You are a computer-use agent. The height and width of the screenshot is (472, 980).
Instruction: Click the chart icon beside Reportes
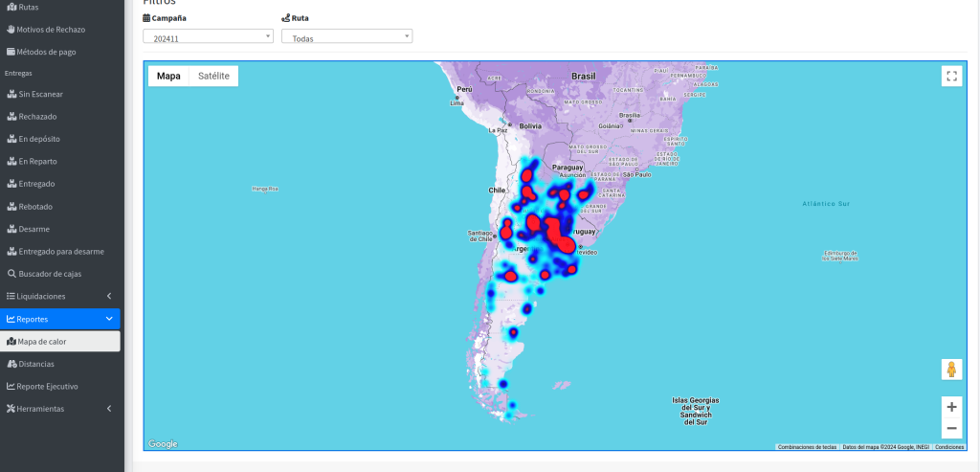[11, 319]
